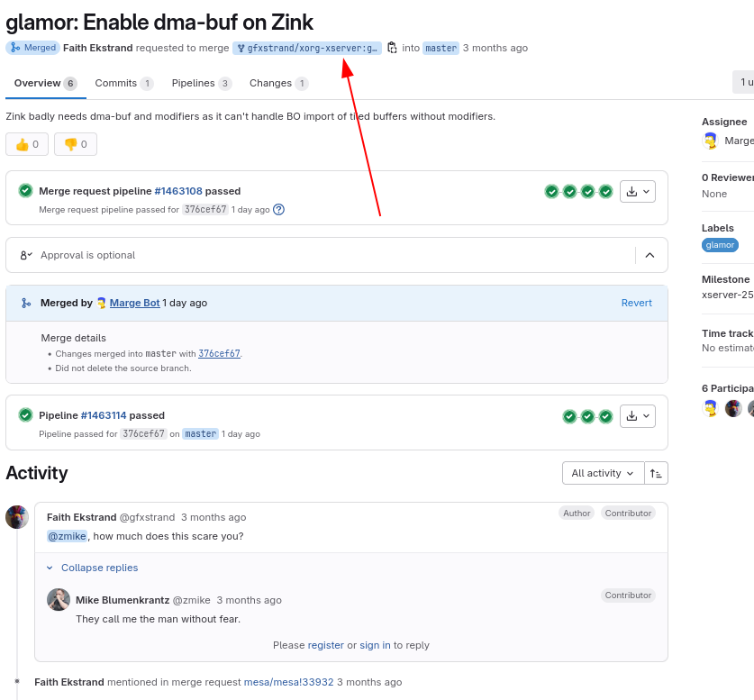Open the pipeline help question-mark icon
Screen dimensions: 754x700
coord(279,210)
